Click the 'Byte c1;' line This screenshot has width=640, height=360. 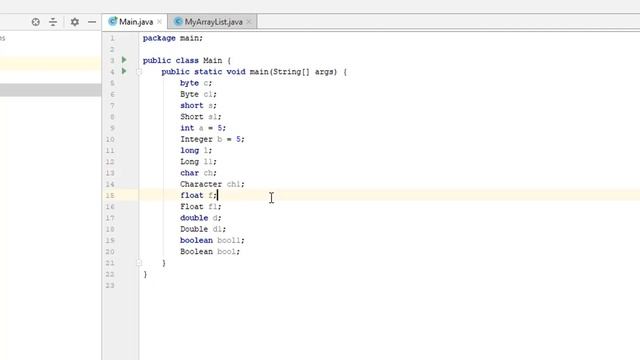(x=198, y=94)
